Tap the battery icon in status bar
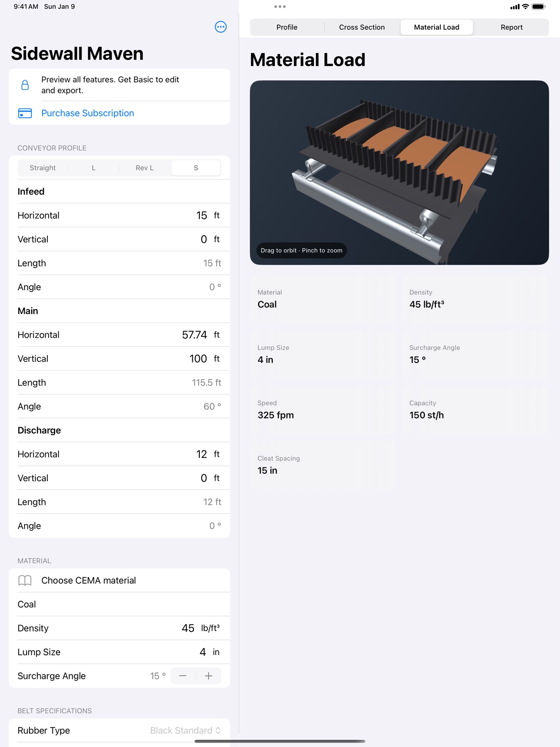The image size is (560, 747). pyautogui.click(x=538, y=7)
